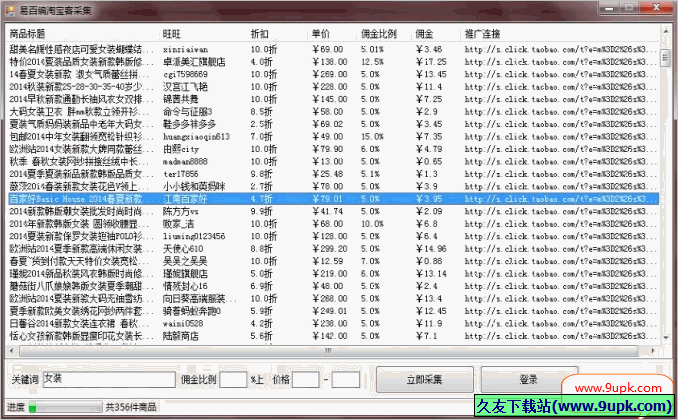
Task: Select the row with seller waini0528
Action: 332,324
